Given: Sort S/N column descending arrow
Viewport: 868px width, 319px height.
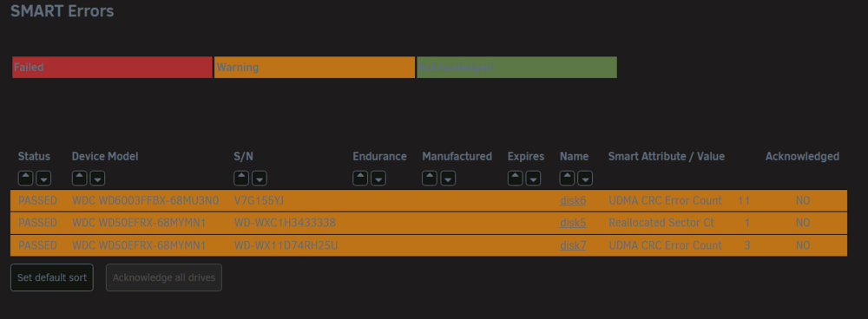Looking at the screenshot, I should (260, 178).
